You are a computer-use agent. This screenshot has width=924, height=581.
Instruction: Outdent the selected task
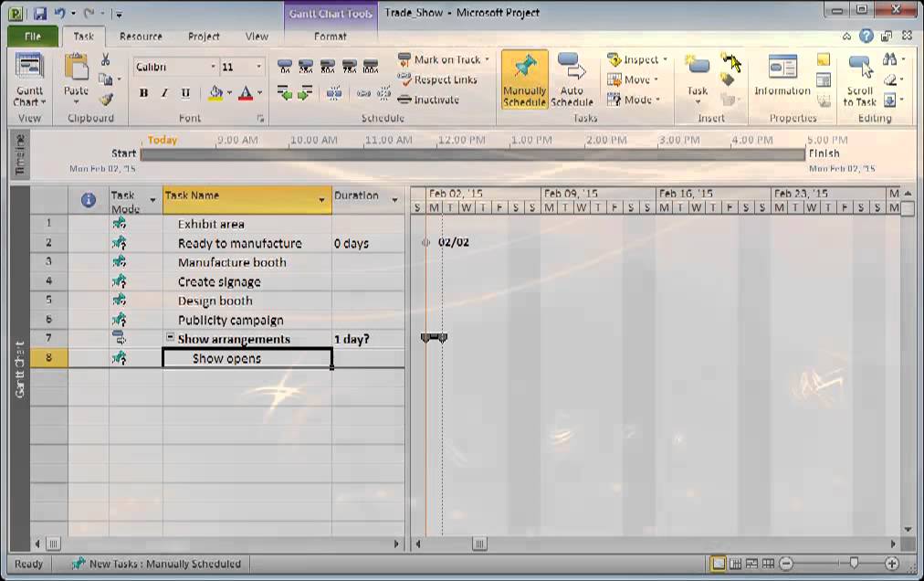[285, 93]
